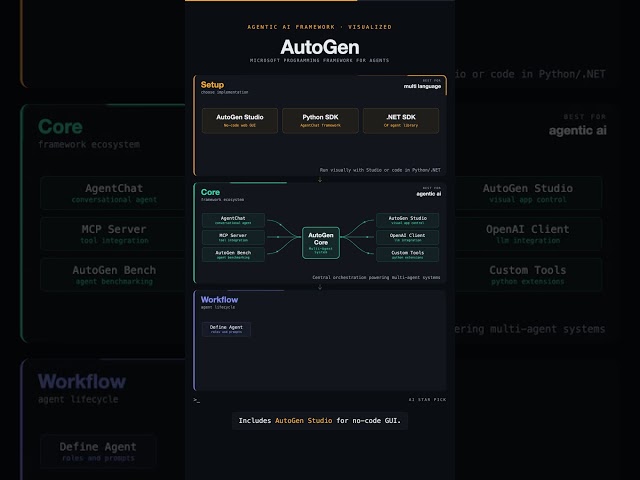This screenshot has height=480, width=640.
Task: Select the AutoGen Studio node in the center Core diagram
Action: click(407, 220)
